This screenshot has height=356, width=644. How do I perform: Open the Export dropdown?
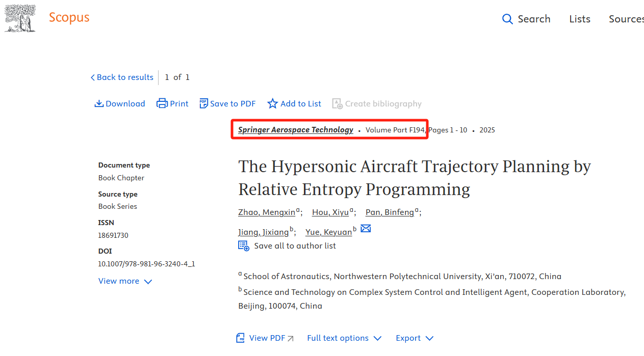415,338
